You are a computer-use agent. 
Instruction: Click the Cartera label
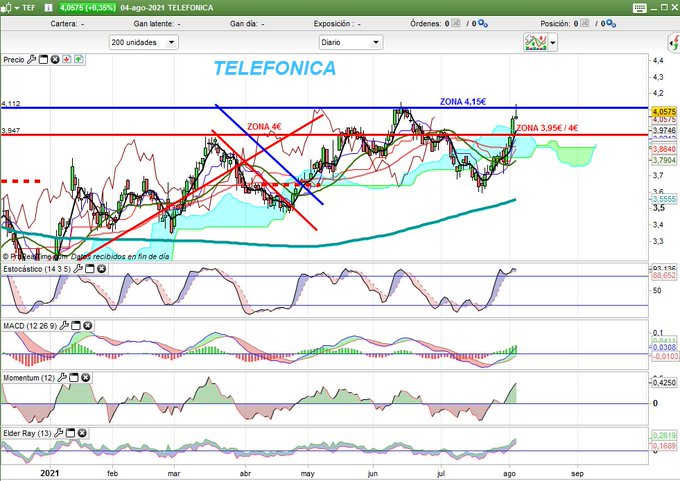click(64, 24)
